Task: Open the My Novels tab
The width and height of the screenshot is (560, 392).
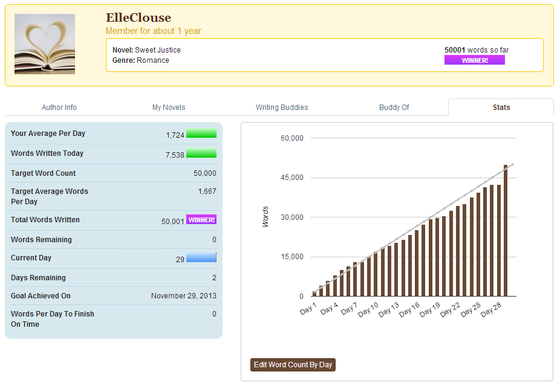Action: pos(169,107)
